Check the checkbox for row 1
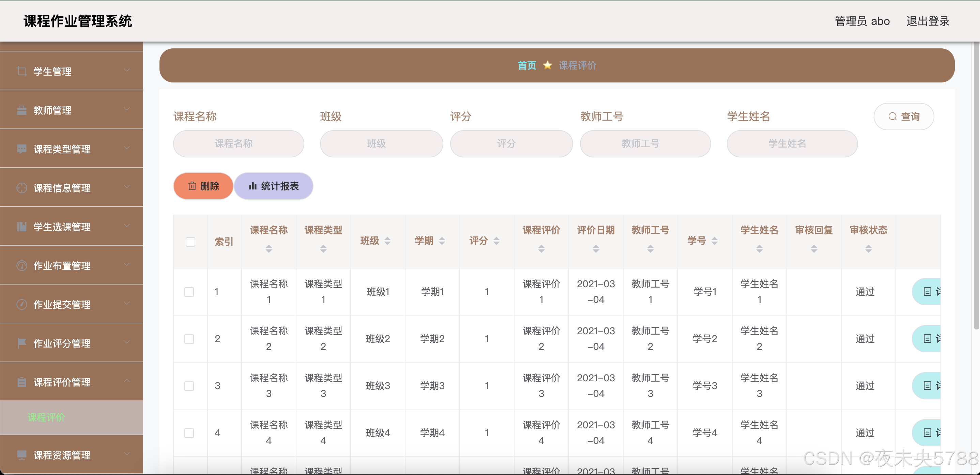The image size is (980, 475). (x=189, y=292)
